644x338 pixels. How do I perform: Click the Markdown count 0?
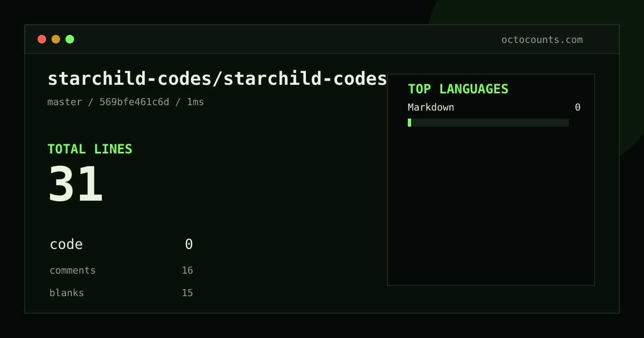click(577, 107)
